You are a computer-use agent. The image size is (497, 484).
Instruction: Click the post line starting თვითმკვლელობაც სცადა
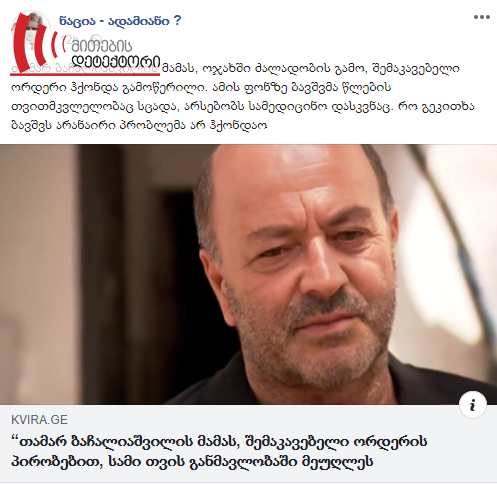click(x=243, y=107)
